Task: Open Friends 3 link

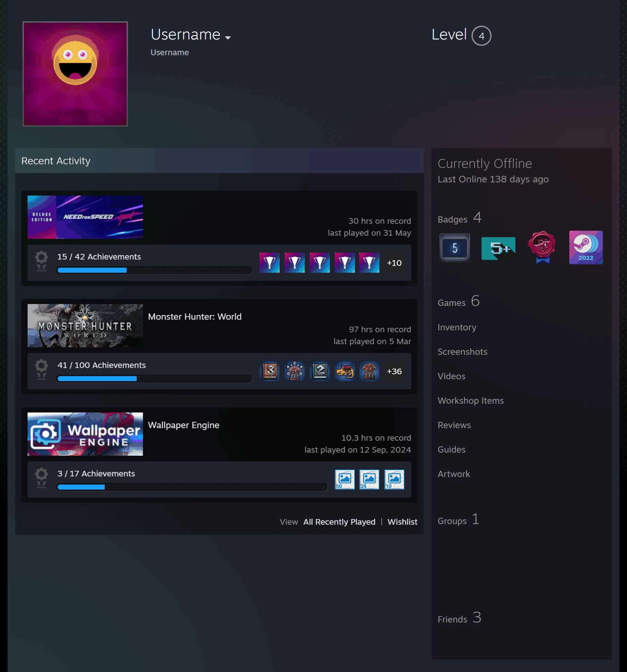Action: tap(459, 618)
